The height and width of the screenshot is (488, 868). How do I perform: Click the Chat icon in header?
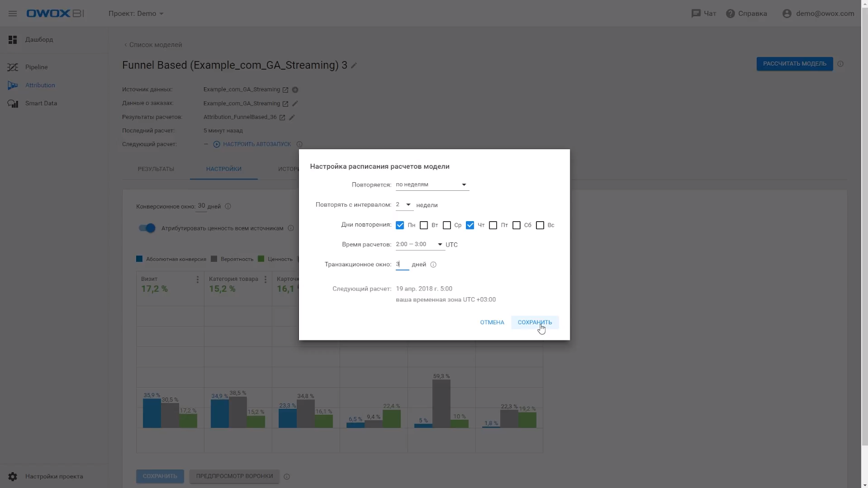695,14
